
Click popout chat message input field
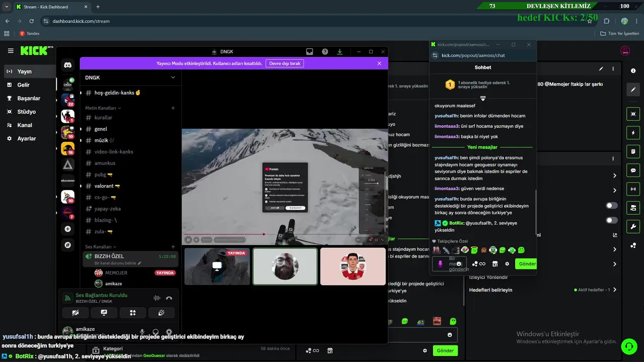tap(450, 264)
